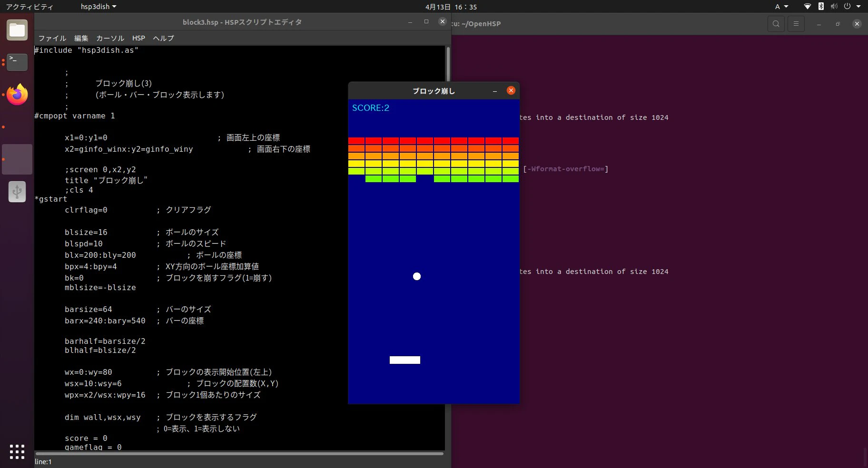Maximize the HSP script editor window

click(426, 22)
